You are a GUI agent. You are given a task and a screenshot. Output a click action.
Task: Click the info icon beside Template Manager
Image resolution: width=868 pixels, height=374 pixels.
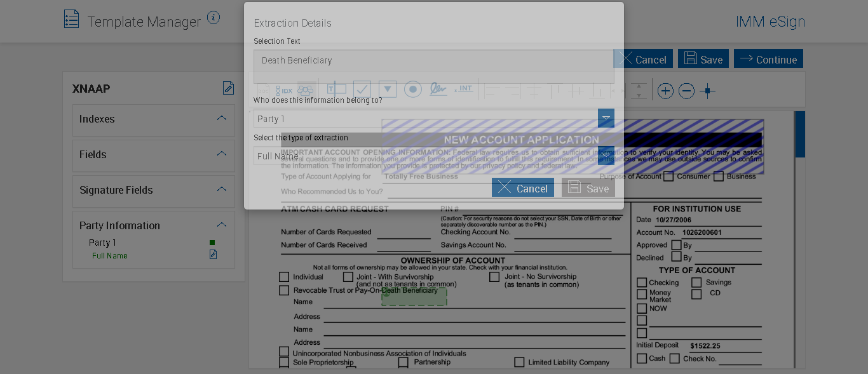[x=214, y=18]
